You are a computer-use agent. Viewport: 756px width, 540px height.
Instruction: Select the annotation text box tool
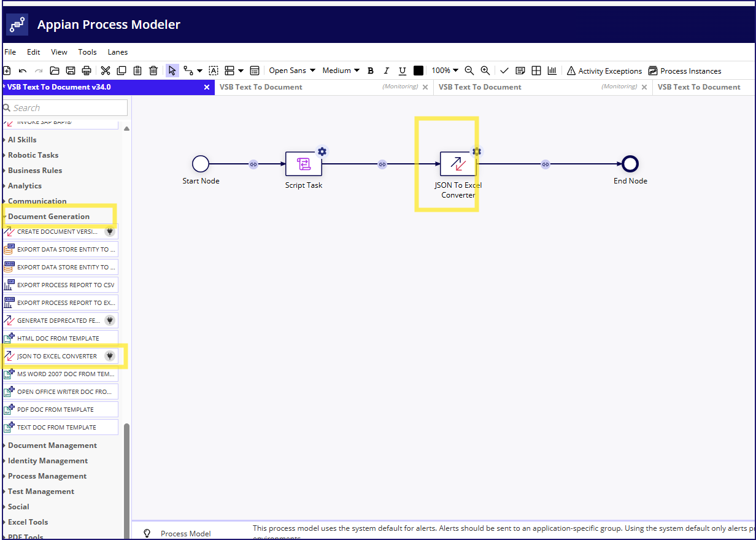[x=214, y=71]
